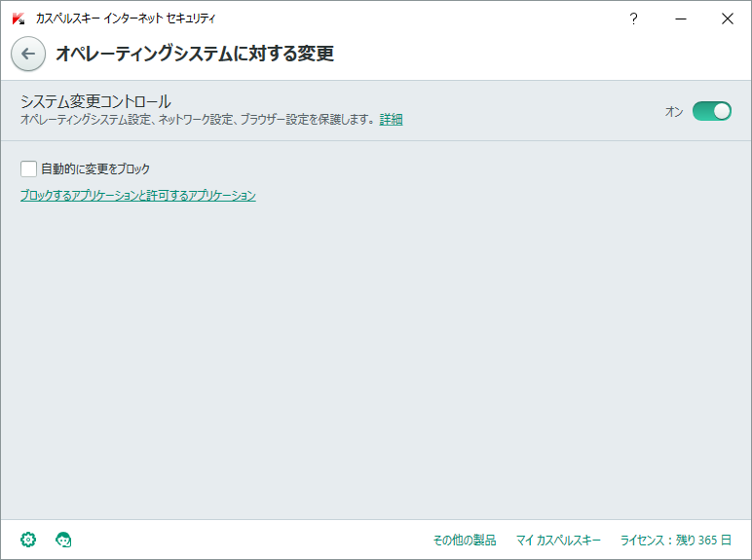
Task: Open マイ カスペルスキー link
Action: click(x=558, y=541)
